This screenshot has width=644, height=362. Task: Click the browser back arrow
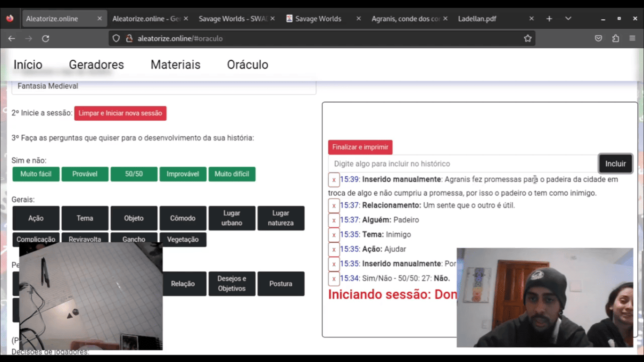(12, 39)
